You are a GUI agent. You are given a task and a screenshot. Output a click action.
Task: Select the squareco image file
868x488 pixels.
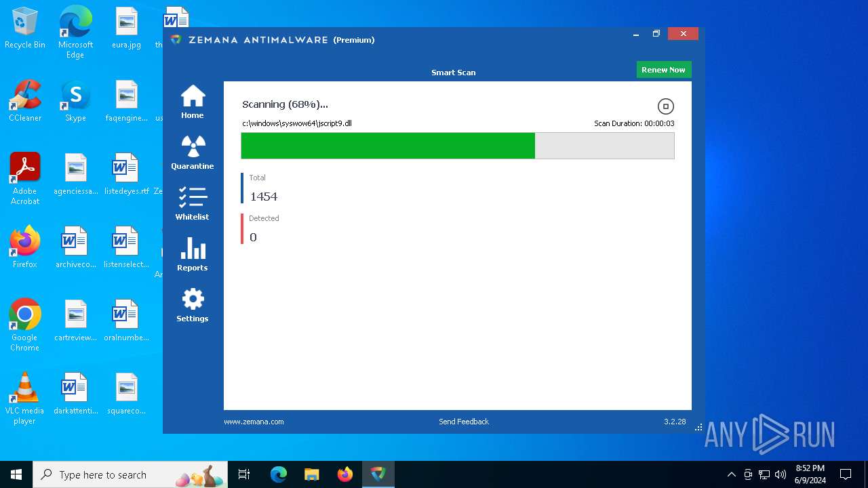pos(126,394)
